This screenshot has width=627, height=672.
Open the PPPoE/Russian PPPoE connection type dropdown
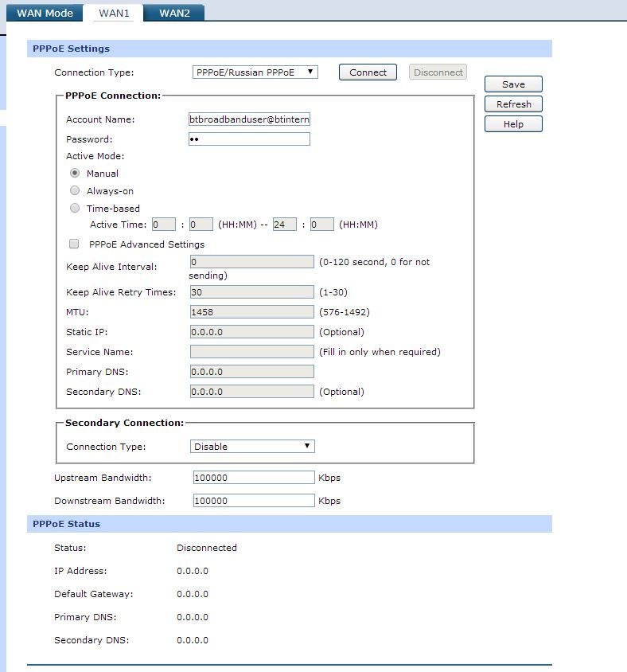[x=255, y=72]
